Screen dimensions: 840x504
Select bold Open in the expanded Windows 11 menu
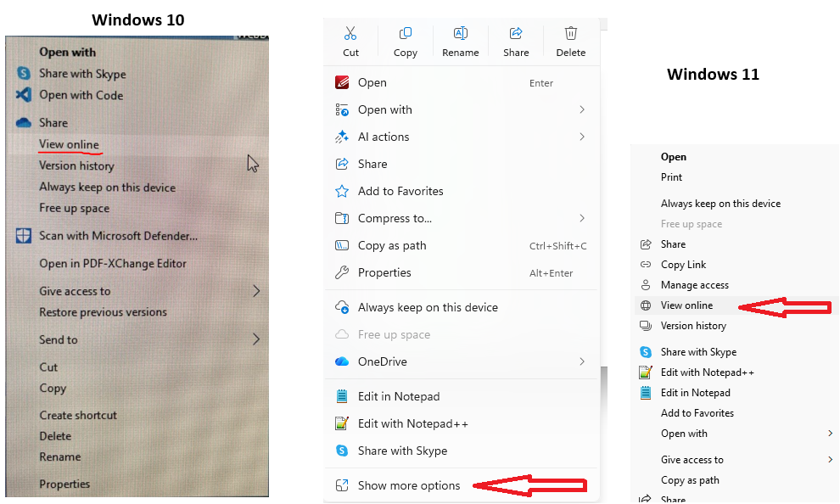click(674, 157)
